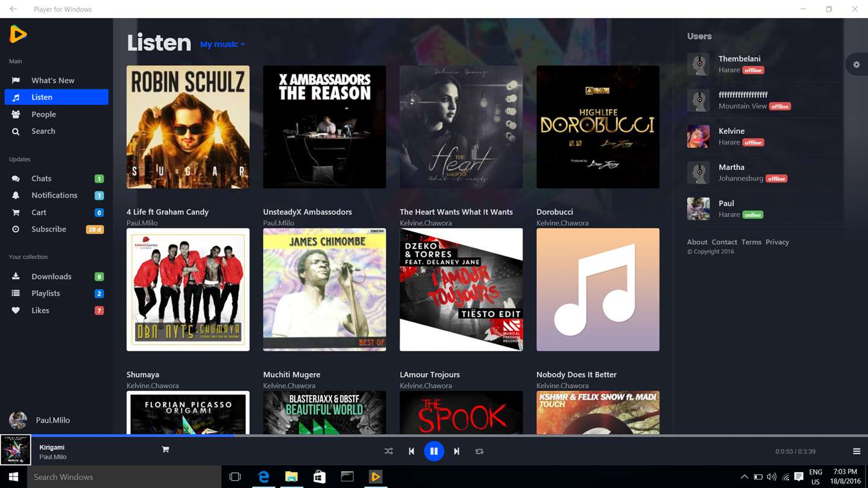Skip to next track
This screenshot has height=488, width=868.
tap(456, 451)
